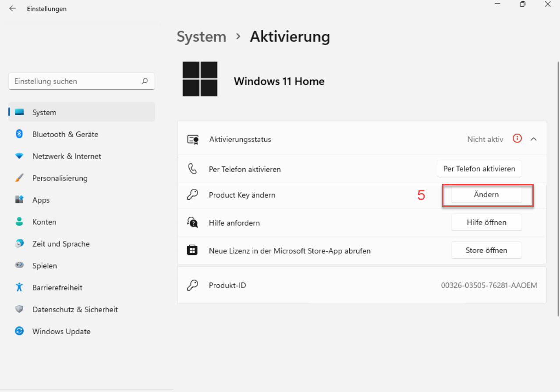The height and width of the screenshot is (392, 560).
Task: Click the search magnifier icon
Action: pyautogui.click(x=145, y=81)
